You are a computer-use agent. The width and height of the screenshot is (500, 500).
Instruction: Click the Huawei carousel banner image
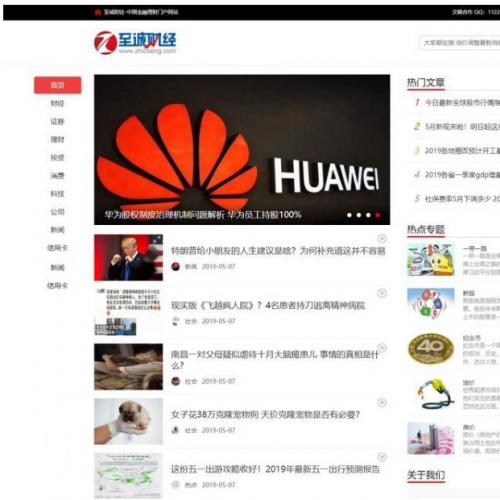coord(242,149)
